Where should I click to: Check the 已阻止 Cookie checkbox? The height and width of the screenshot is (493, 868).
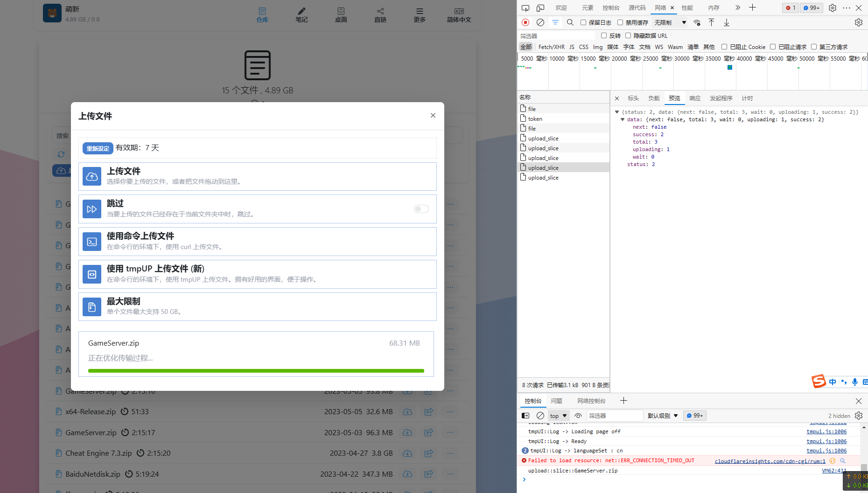pyautogui.click(x=724, y=47)
